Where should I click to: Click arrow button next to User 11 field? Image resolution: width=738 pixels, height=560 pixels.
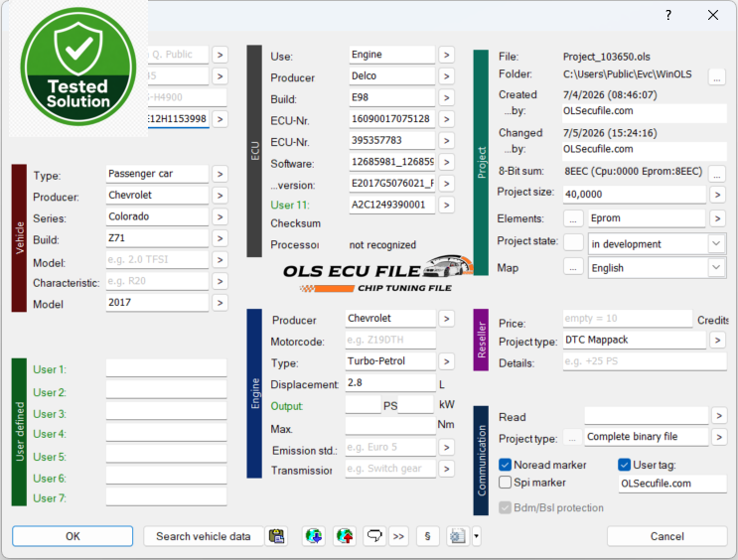pos(447,206)
